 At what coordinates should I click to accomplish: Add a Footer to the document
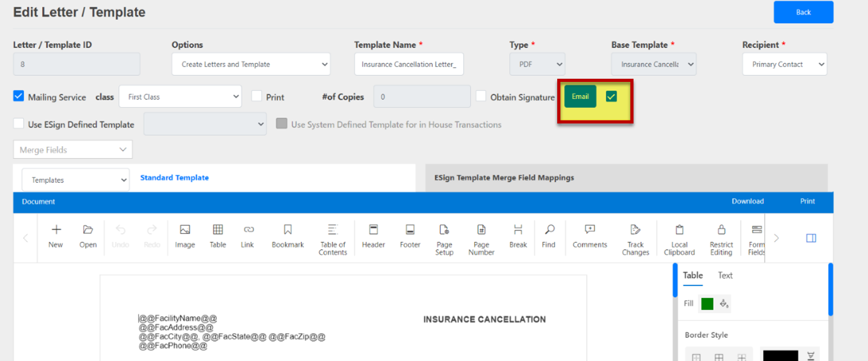pyautogui.click(x=410, y=237)
